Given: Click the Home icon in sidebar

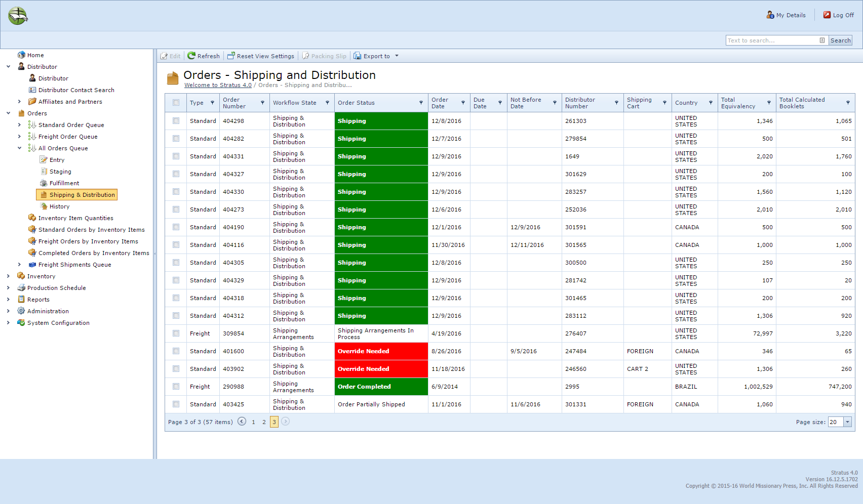Looking at the screenshot, I should tap(21, 55).
